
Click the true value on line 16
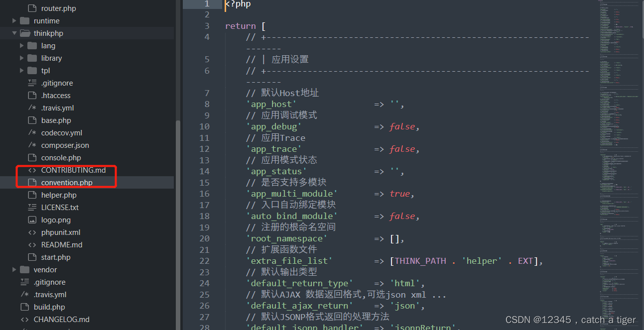pyautogui.click(x=400, y=194)
